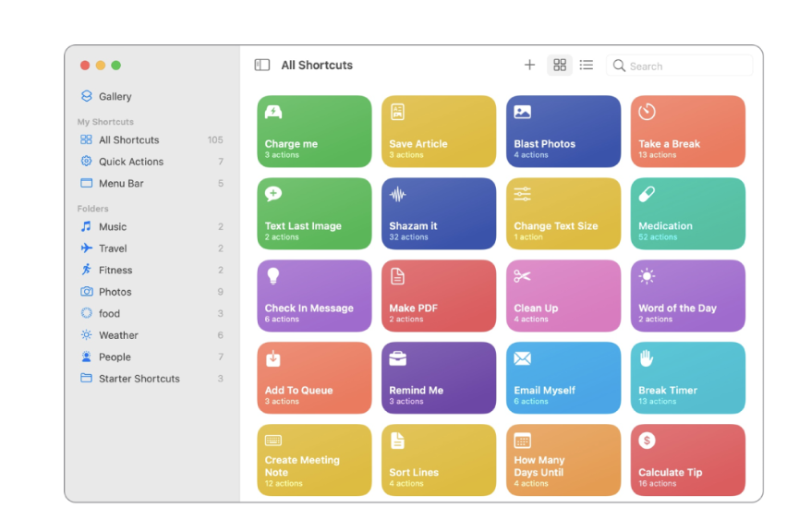Click the plus icon to add shortcut
This screenshot has width=787, height=532.
point(529,66)
